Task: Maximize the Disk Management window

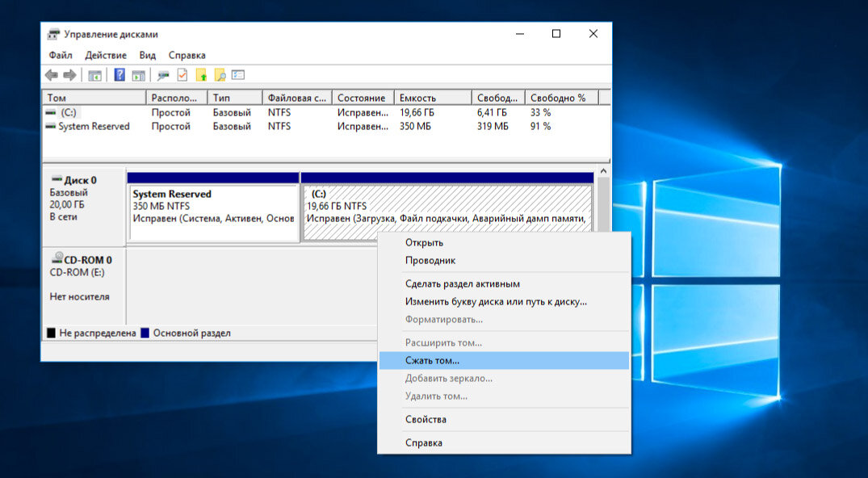Action: click(x=556, y=34)
